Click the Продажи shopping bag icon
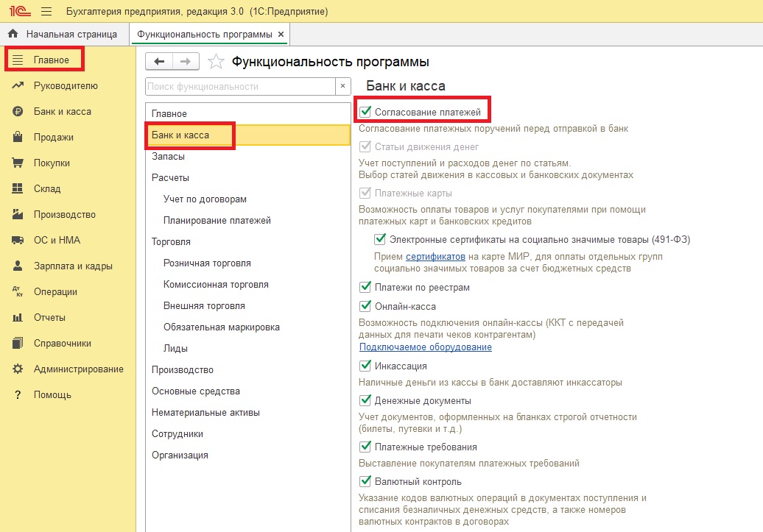Image resolution: width=763 pixels, height=532 pixels. pyautogui.click(x=18, y=137)
